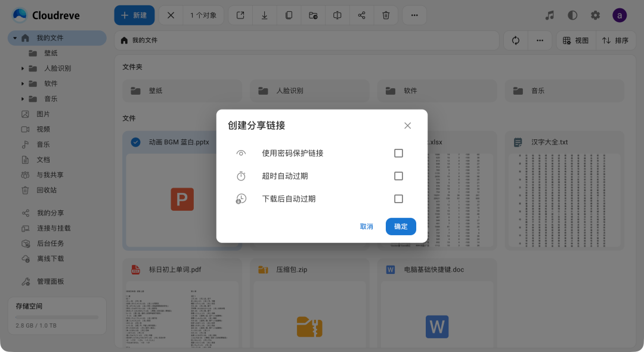This screenshot has width=644, height=352.
Task: Enable 使用密码保护链接 checkbox
Action: [398, 153]
